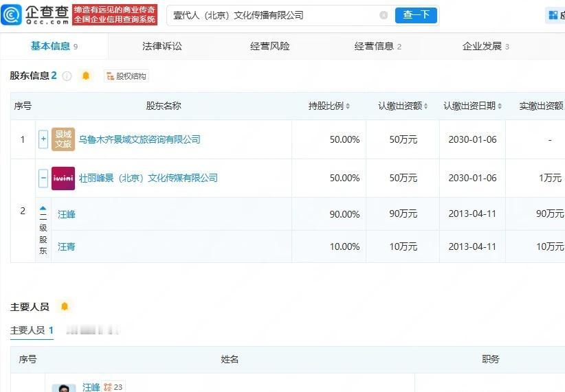The width and height of the screenshot is (565, 392).
Task: Click the 90万元 subscribed amount for 汪峰
Action: [403, 214]
